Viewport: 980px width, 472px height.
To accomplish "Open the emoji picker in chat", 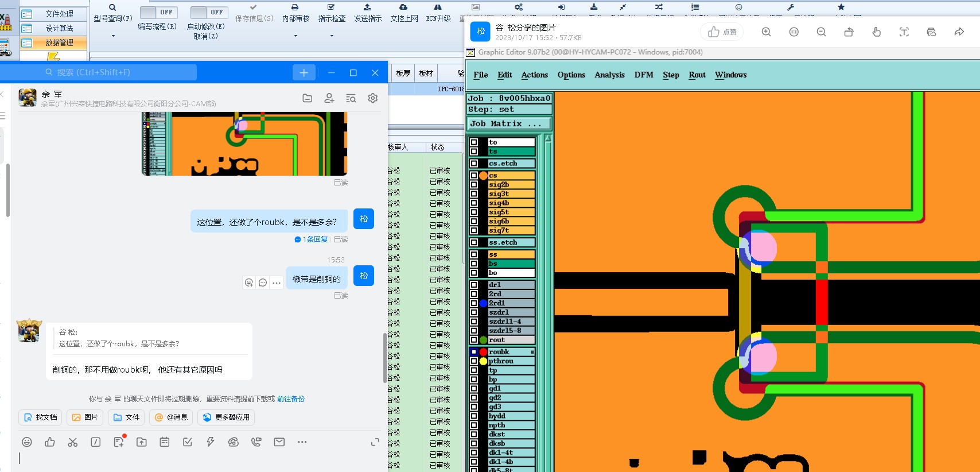I will click(x=26, y=442).
